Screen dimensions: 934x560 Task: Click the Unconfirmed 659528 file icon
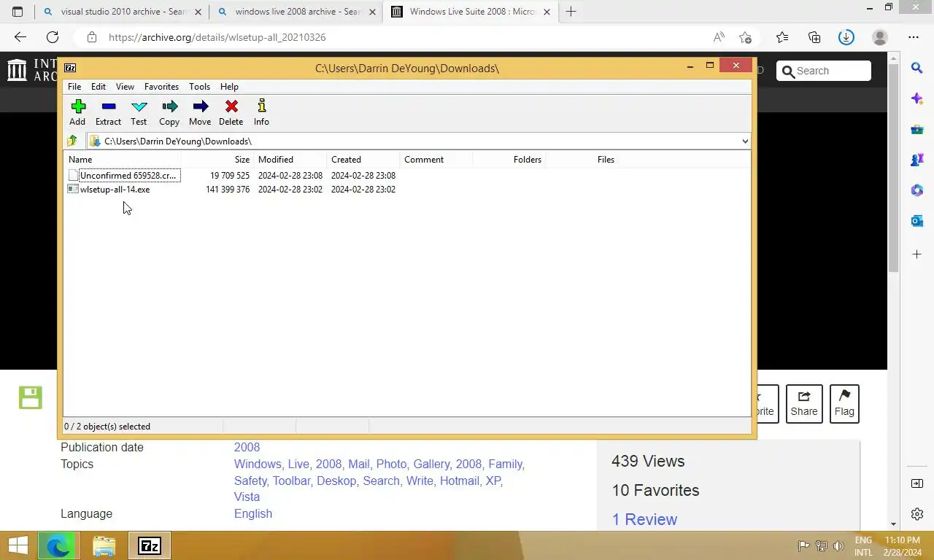72,175
